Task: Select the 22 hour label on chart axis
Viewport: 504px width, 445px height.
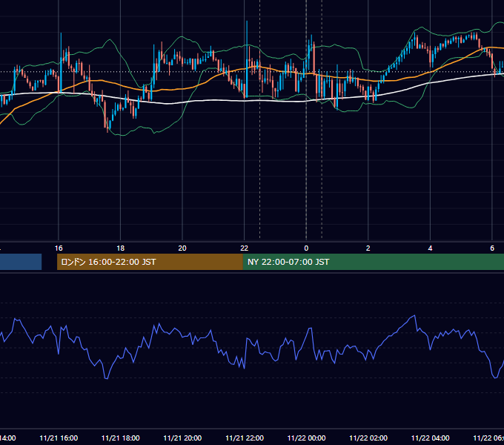Action: point(245,248)
